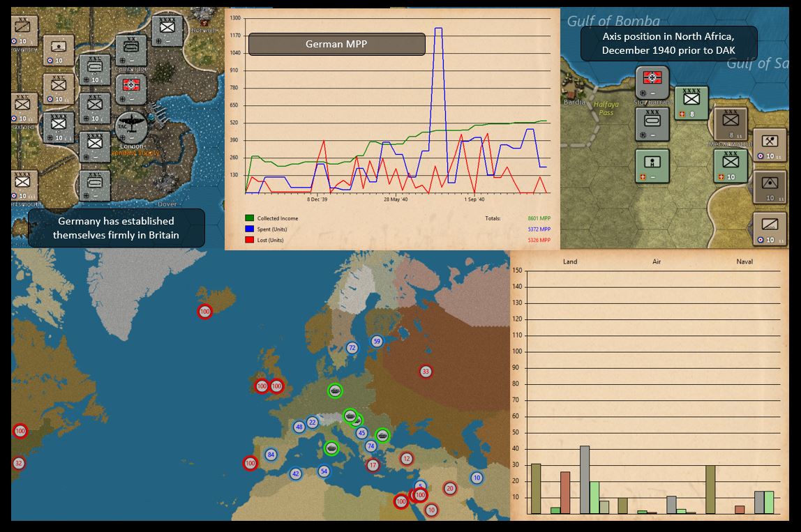
Task: Select the German HQ unit at Sidi Barrani
Action: click(652, 82)
